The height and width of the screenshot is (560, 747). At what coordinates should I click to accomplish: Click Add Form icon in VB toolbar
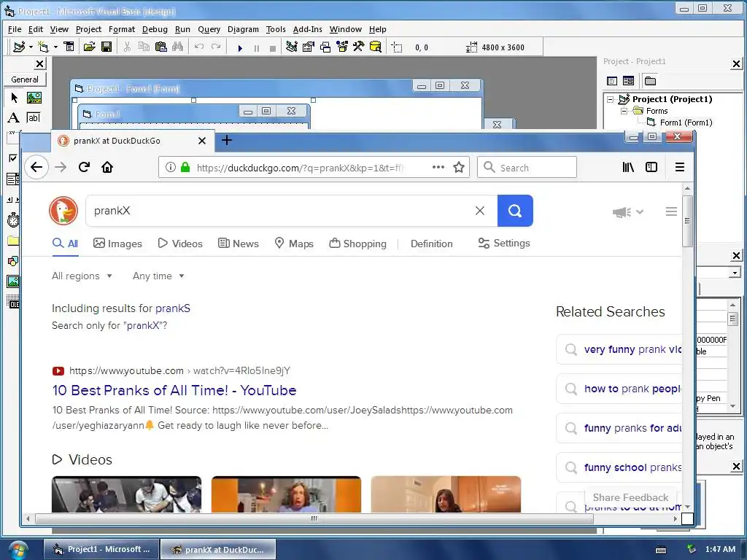(x=43, y=47)
